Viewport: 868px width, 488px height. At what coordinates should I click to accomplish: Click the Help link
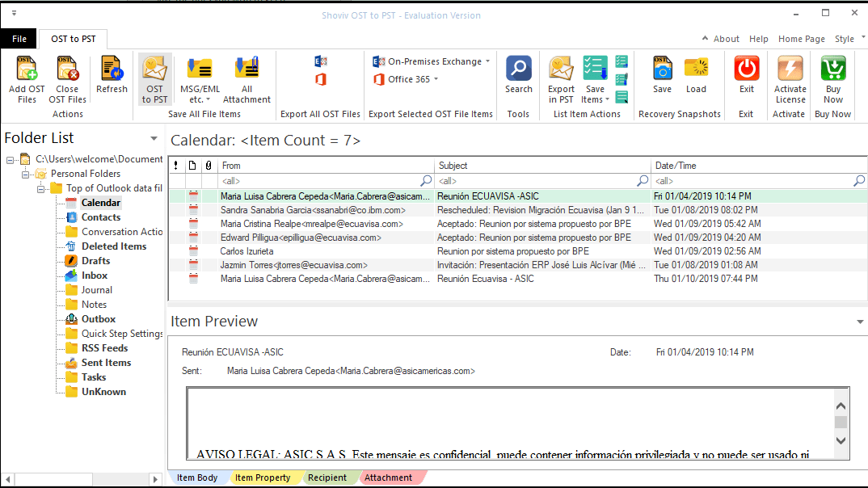(759, 39)
